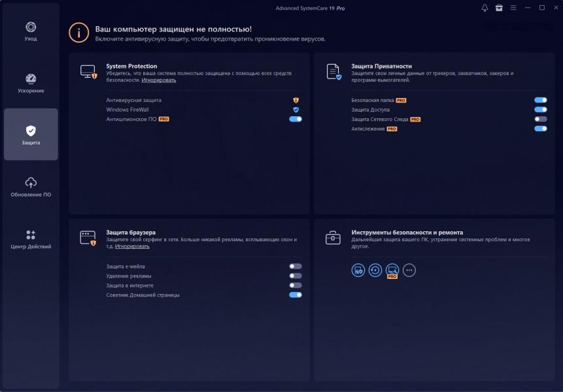Open the first security tool icon

[358, 270]
